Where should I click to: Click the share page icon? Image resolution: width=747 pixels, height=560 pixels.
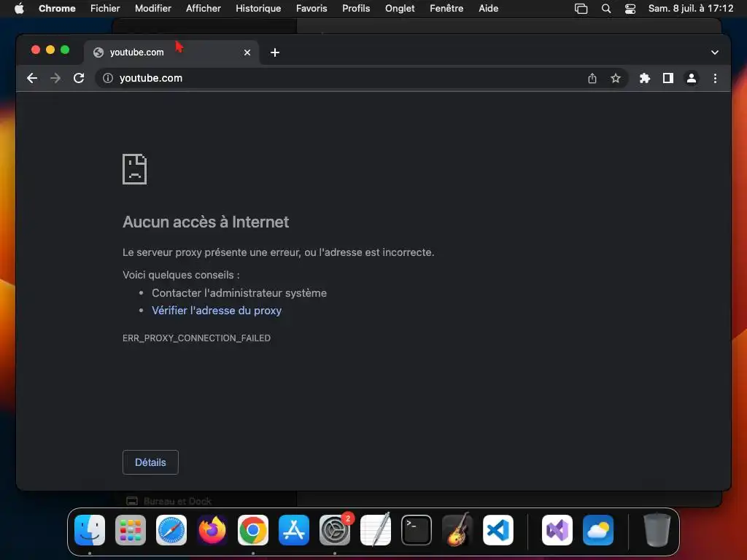click(x=592, y=78)
